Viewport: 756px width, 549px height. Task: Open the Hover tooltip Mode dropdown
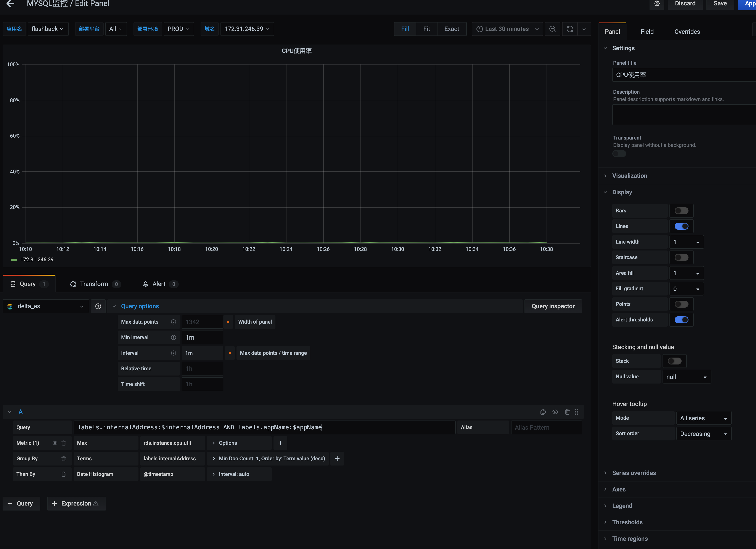click(x=704, y=418)
